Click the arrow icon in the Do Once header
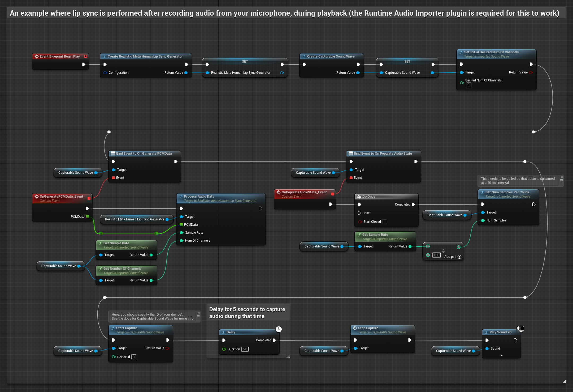Screen dimensions: 573x392 (x=359, y=196)
